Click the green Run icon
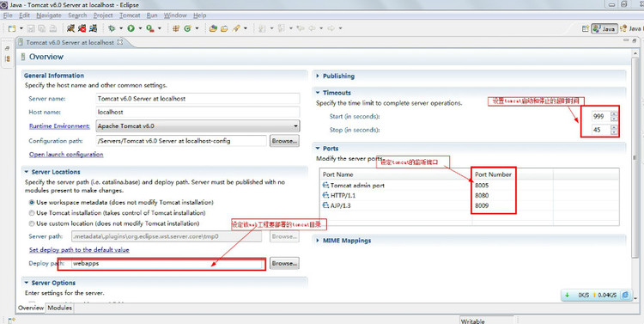This screenshot has width=644, height=324. (131, 28)
